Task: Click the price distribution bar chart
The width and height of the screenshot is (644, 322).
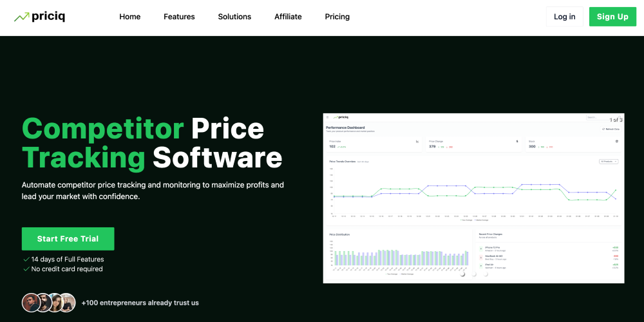Action: click(x=398, y=257)
